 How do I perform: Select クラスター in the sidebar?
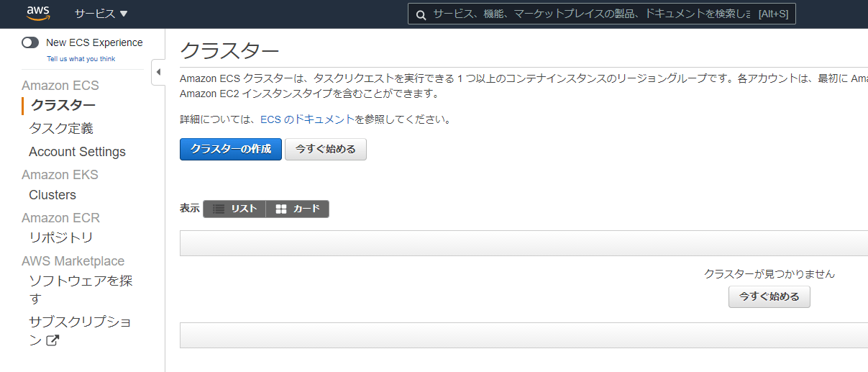pos(63,106)
